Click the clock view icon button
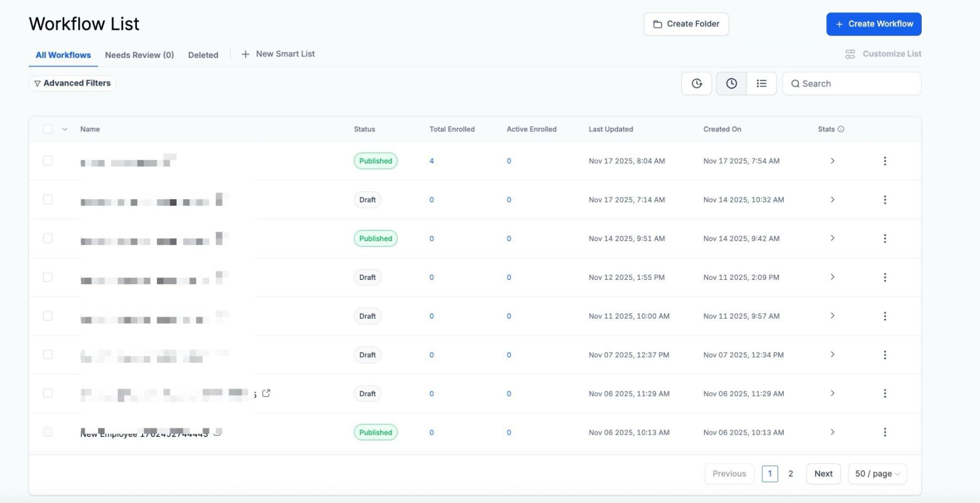The width and height of the screenshot is (980, 503). (x=731, y=83)
